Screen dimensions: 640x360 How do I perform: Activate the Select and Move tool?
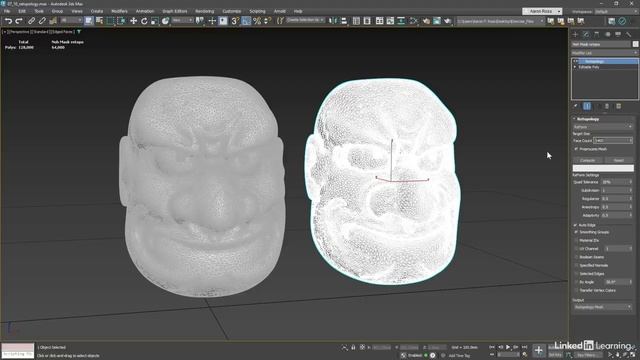[x=133, y=21]
